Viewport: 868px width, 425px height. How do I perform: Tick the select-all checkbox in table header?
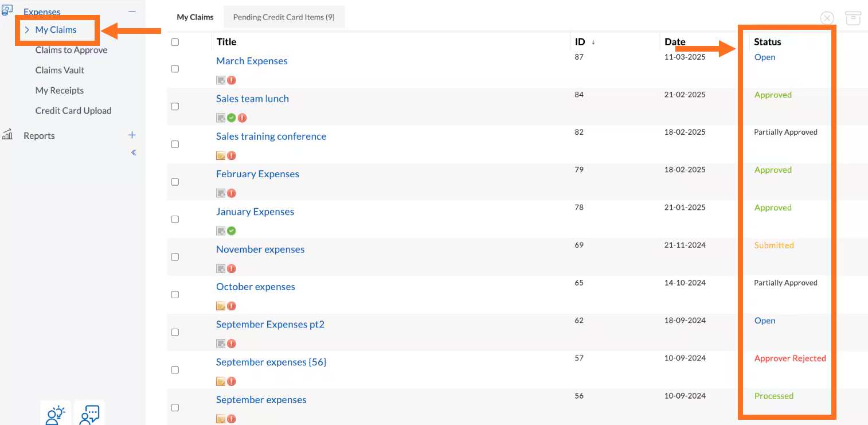[175, 42]
